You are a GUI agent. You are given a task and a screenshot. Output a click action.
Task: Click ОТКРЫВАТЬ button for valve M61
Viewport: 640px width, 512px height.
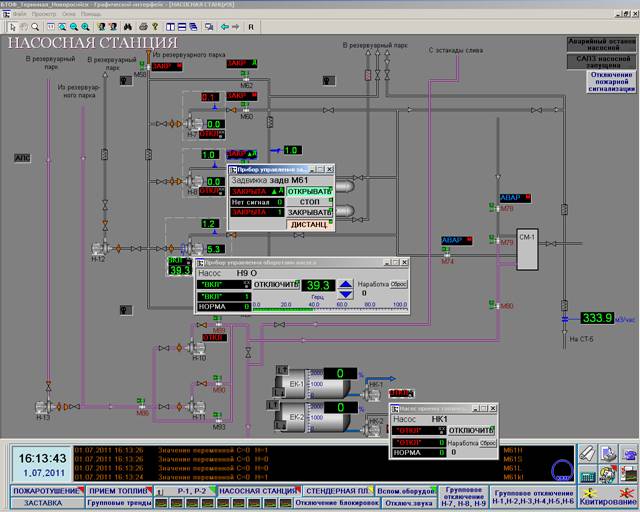tap(309, 191)
